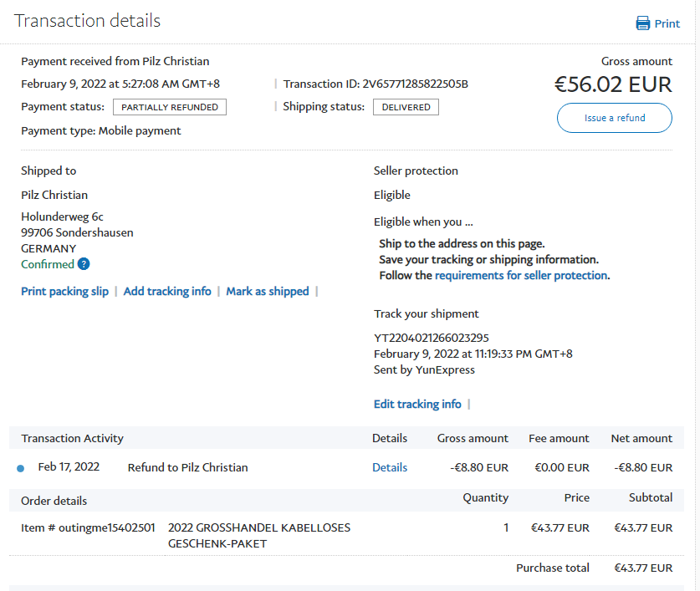Click the €56.02 EUR gross amount
The image size is (700, 591).
coord(613,84)
